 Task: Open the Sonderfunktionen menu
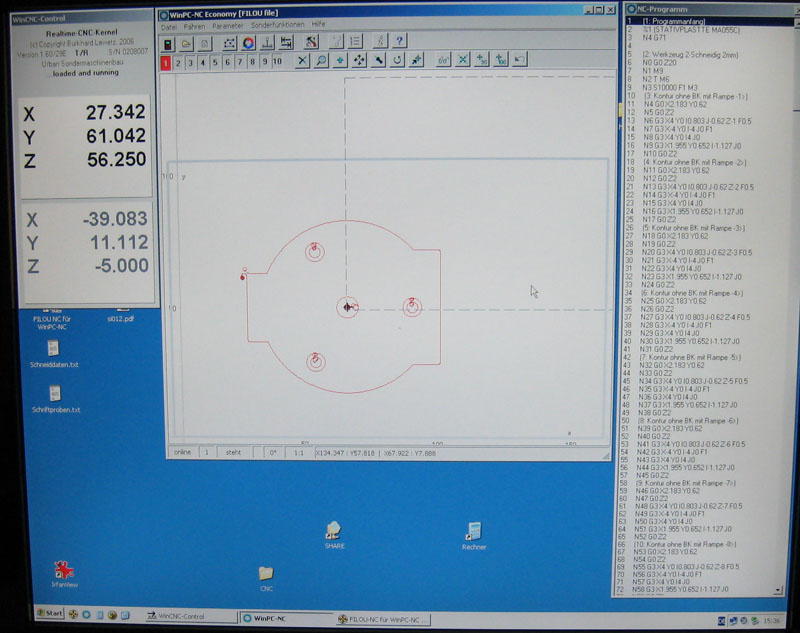point(277,24)
